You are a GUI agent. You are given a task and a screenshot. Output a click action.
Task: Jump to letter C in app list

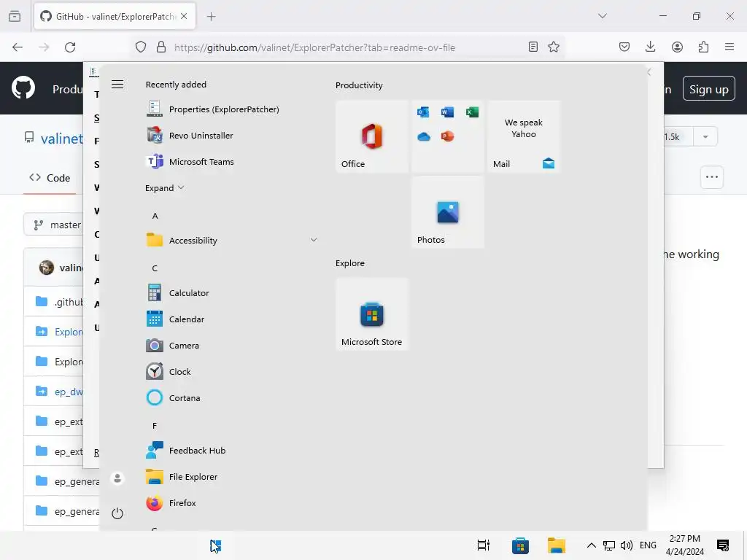pyautogui.click(x=155, y=268)
